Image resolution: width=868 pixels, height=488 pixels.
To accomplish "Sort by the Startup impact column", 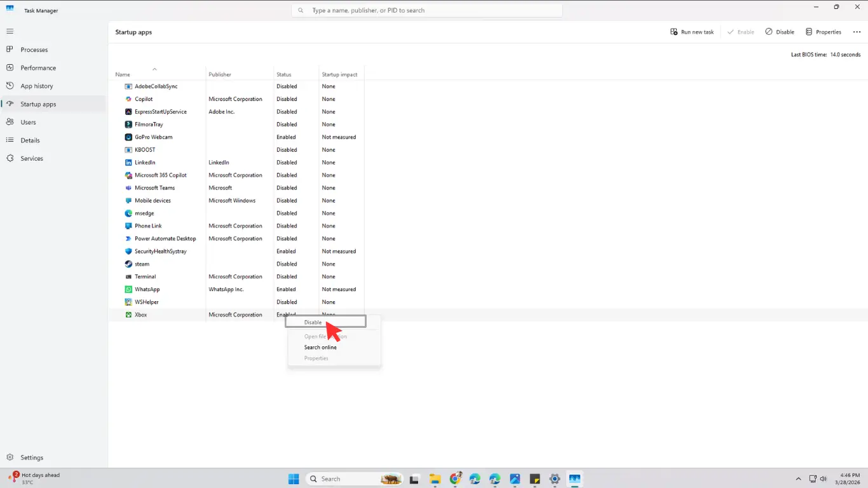I will (x=339, y=74).
